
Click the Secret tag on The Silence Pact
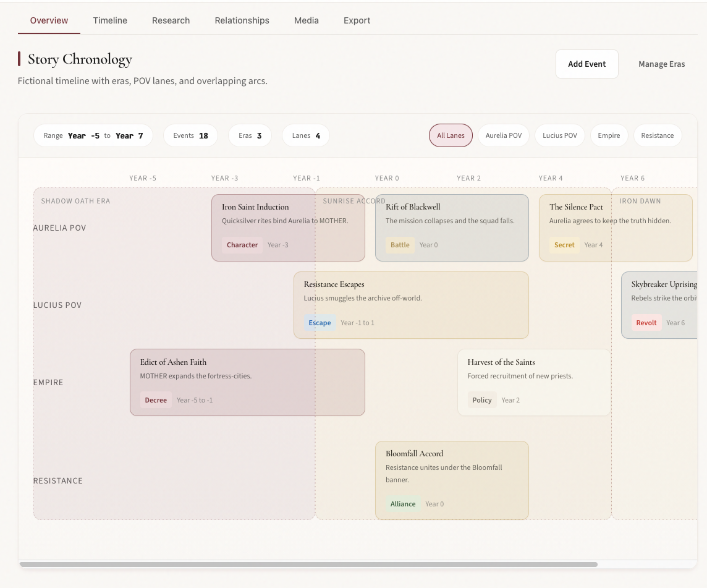564,245
